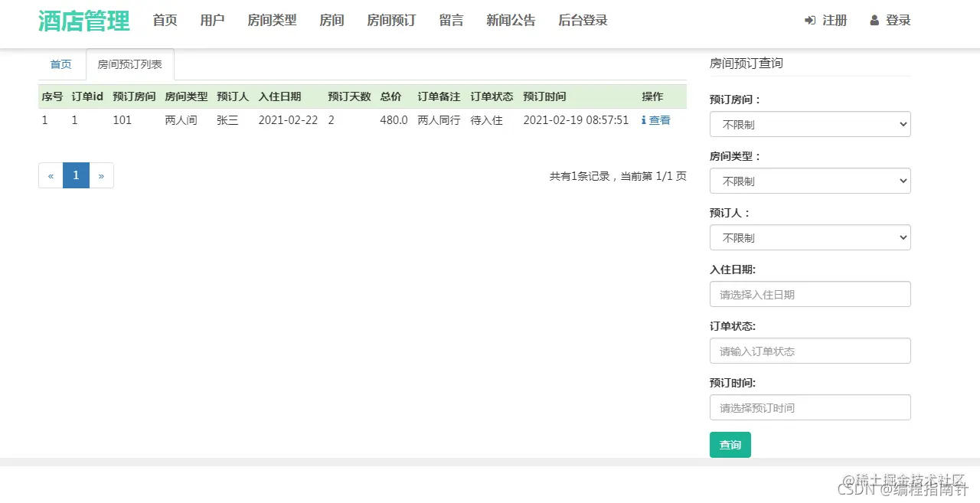
Task: Open 留言 in top navigation
Action: point(451,21)
